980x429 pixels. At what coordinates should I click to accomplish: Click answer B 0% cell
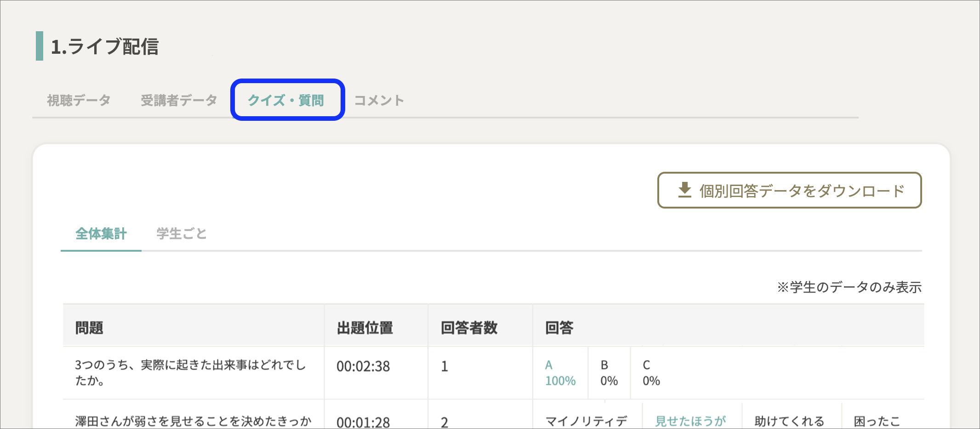pos(609,373)
